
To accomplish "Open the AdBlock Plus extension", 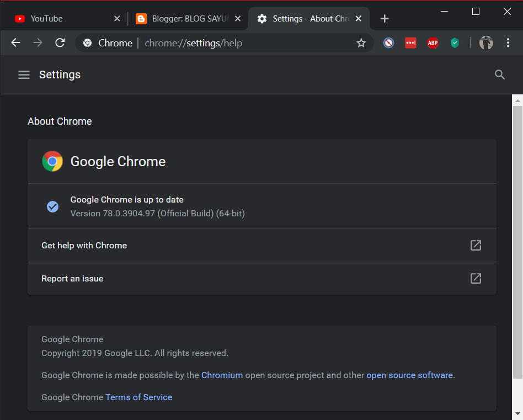I will coord(433,43).
